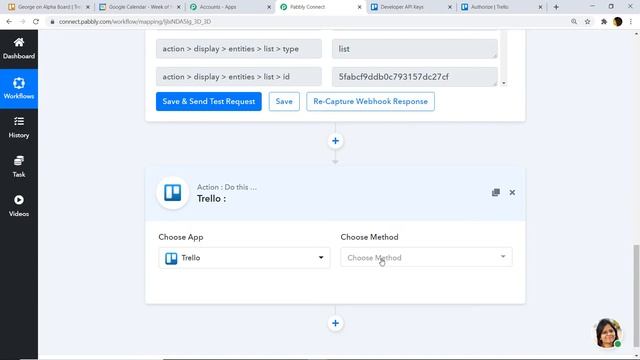This screenshot has width=640, height=360.
Task: Open Chrome's three-dot menu
Action: [x=631, y=22]
